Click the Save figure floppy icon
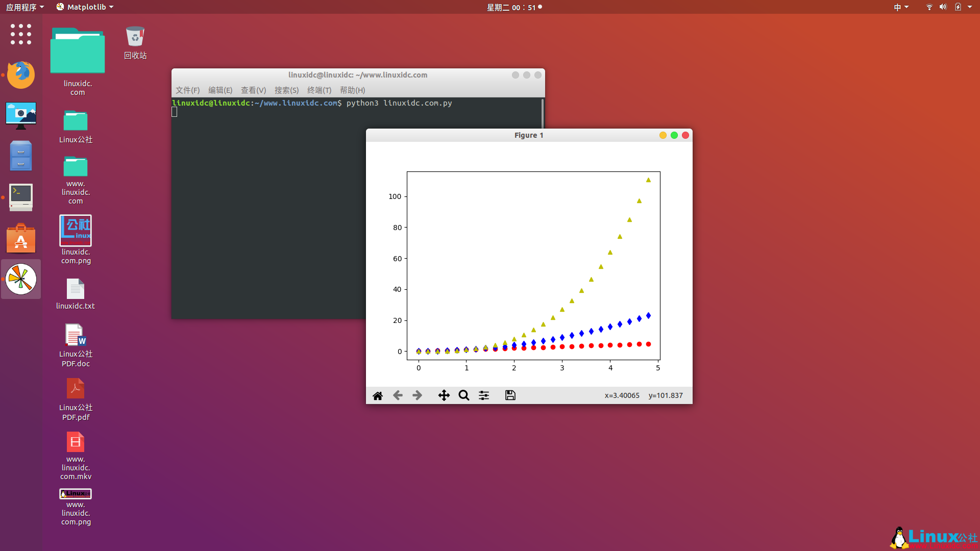The height and width of the screenshot is (551, 980). point(510,395)
